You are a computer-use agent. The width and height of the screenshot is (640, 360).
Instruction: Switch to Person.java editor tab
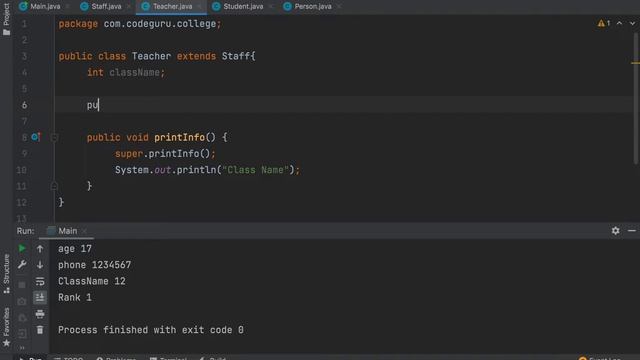(x=312, y=7)
